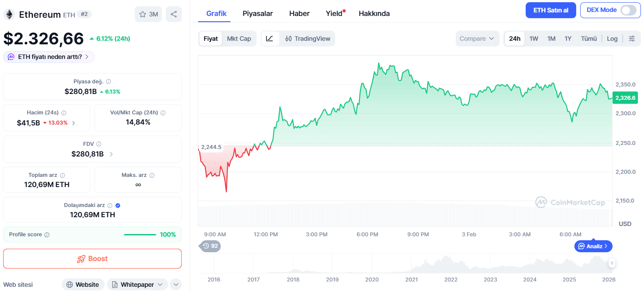The height and width of the screenshot is (293, 644).
Task: Click the AI icon beside 'ETH fiyatı neden arttı?'
Action: click(x=11, y=57)
